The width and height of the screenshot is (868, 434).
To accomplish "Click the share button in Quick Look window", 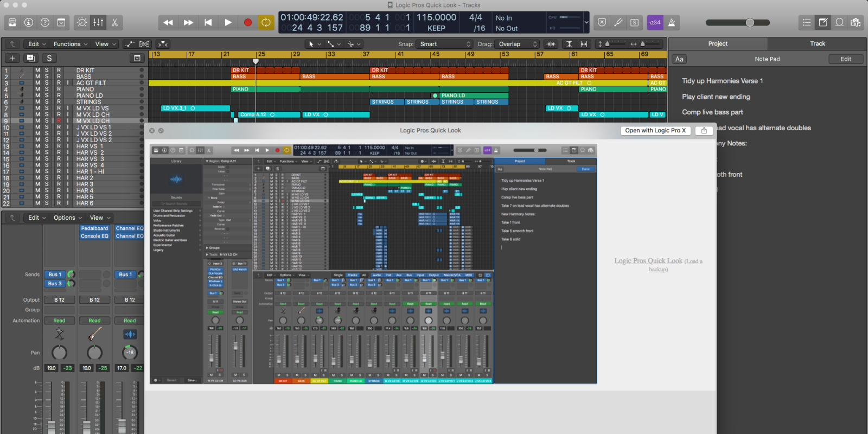I will pos(704,131).
